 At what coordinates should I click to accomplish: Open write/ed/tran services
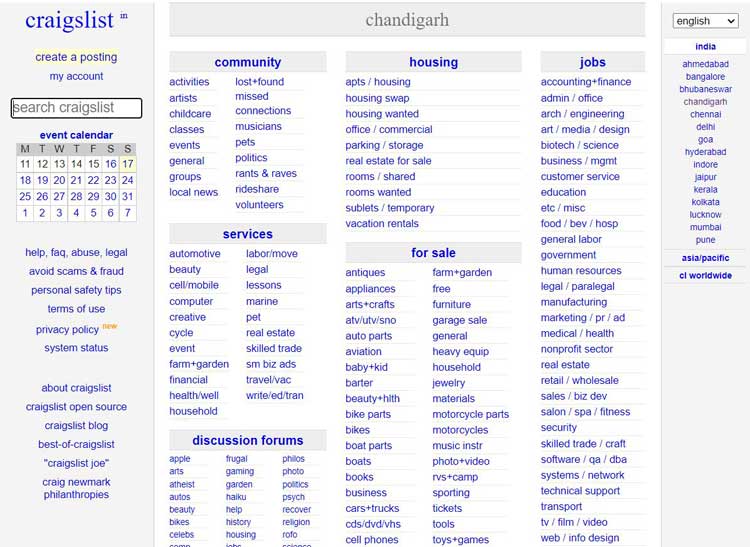275,395
